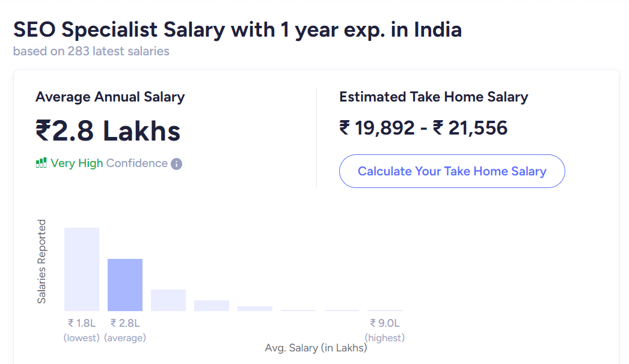Click the Calculate Your Take Home Salary button
This screenshot has width=629, height=364.
coord(452,171)
